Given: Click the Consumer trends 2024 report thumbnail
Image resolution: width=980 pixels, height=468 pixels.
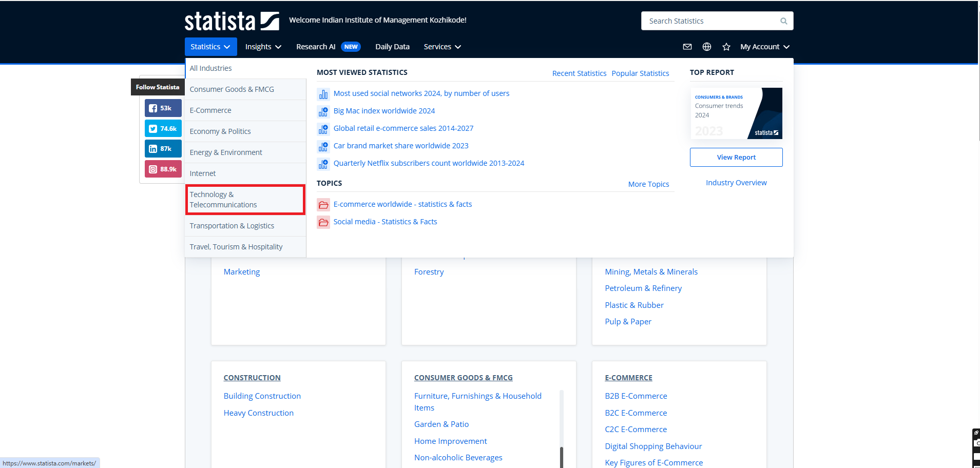Looking at the screenshot, I should [736, 113].
